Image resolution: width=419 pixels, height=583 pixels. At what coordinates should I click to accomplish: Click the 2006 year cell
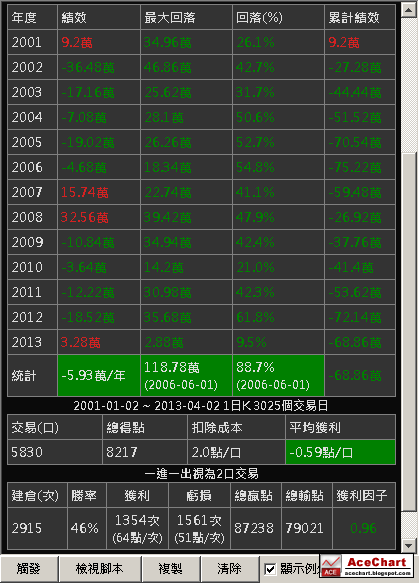pos(32,167)
